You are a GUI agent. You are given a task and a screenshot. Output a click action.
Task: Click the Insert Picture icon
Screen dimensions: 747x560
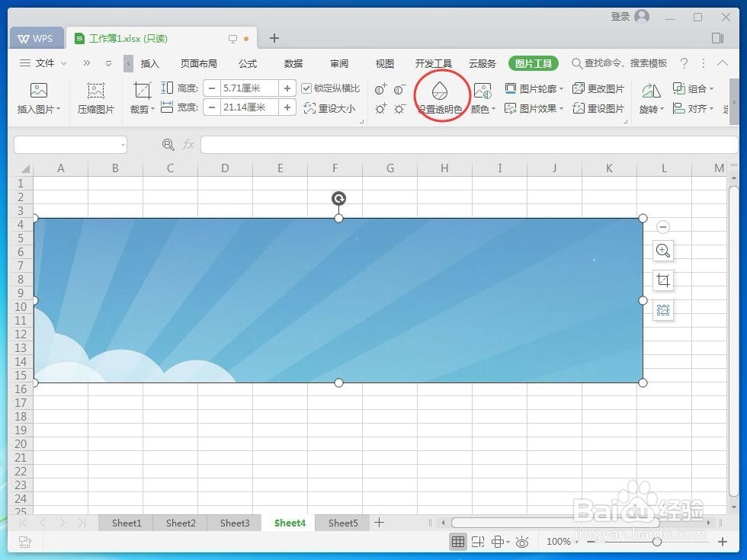click(37, 90)
